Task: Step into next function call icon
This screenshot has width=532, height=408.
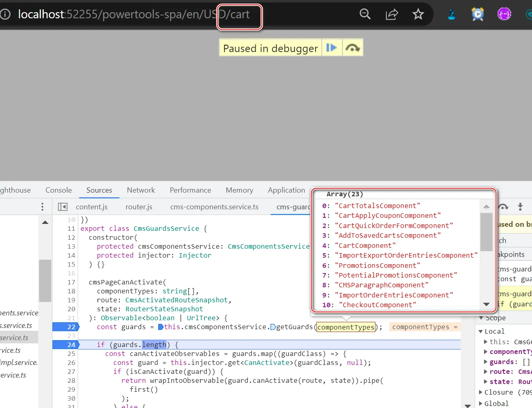Action: (x=520, y=207)
